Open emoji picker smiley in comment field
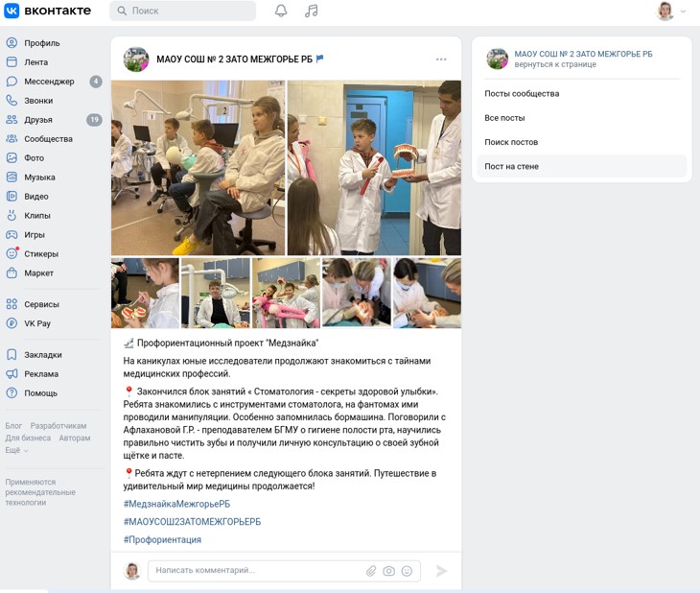The width and height of the screenshot is (700, 593). (x=407, y=571)
